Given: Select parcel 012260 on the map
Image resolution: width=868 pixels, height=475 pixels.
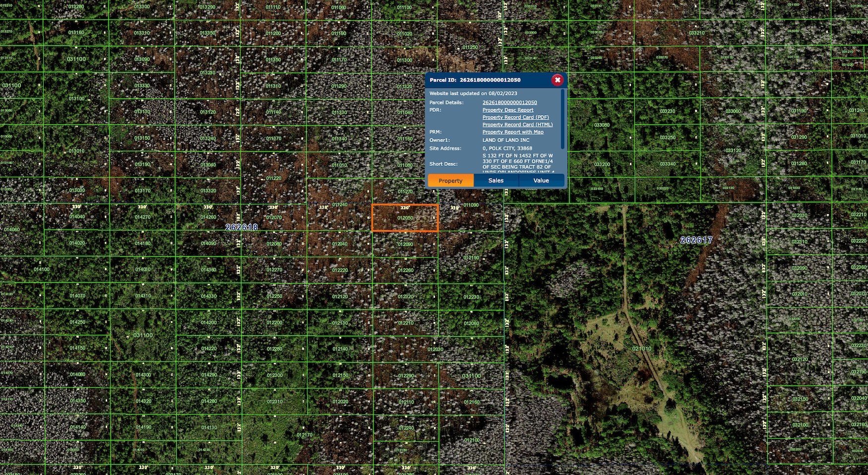Looking at the screenshot, I should pyautogui.click(x=405, y=271).
